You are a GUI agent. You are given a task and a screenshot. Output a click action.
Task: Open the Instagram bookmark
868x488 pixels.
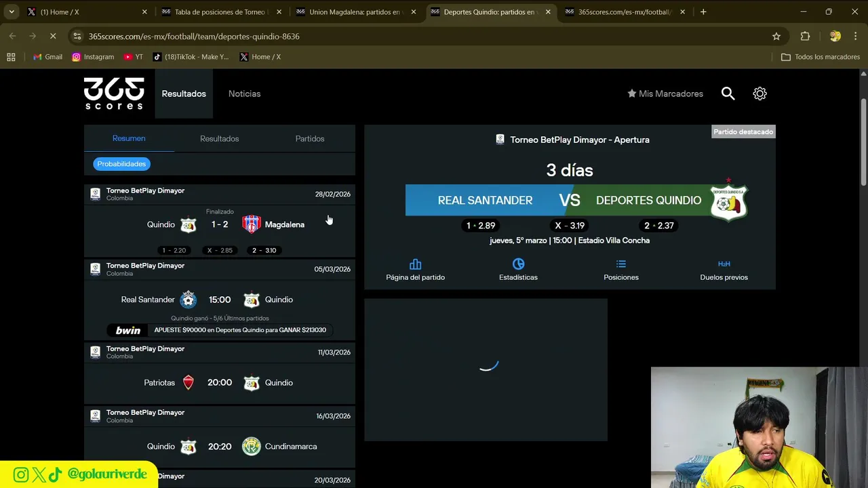tap(93, 57)
